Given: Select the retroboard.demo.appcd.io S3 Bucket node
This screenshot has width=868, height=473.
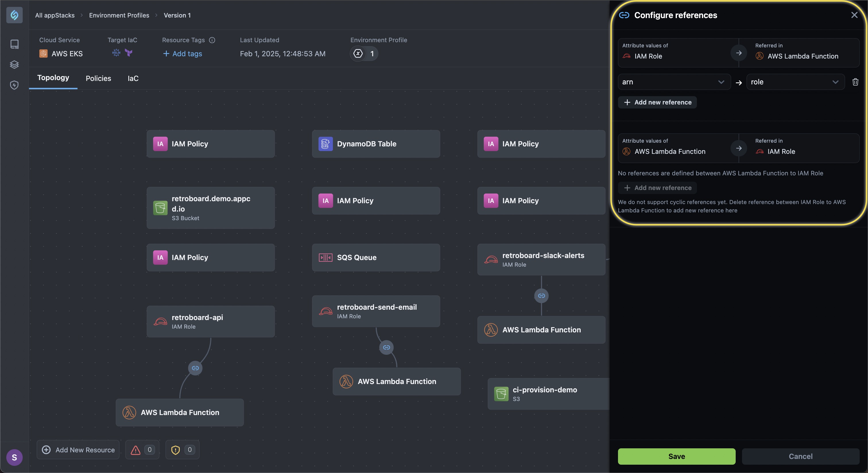Looking at the screenshot, I should (x=211, y=208).
